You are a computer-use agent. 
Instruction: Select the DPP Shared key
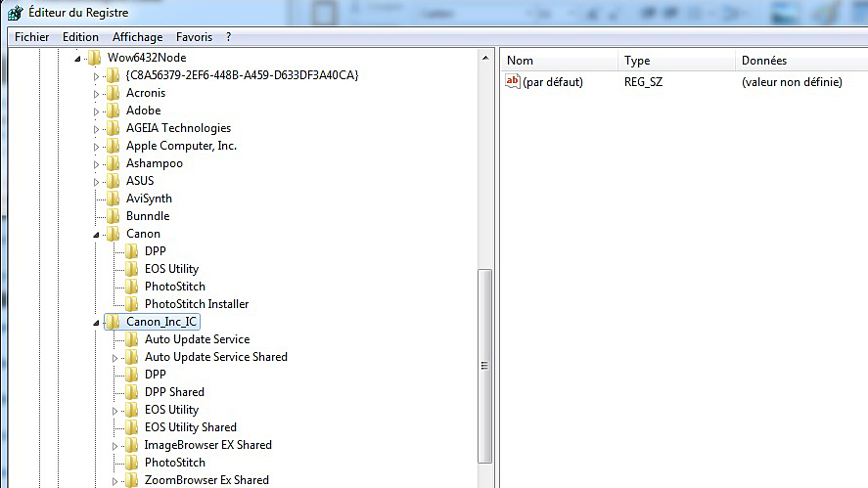(x=174, y=392)
